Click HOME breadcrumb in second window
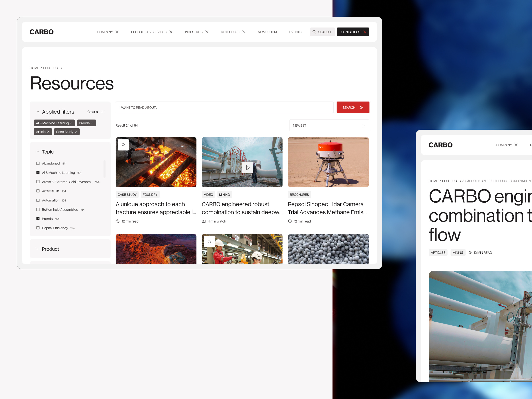 coord(433,181)
